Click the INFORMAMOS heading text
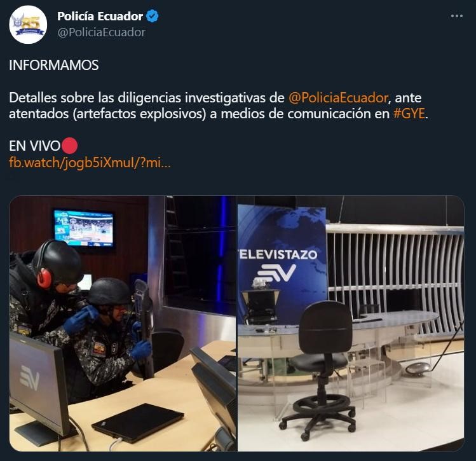Screen dimensions: 476x461 click(x=54, y=65)
